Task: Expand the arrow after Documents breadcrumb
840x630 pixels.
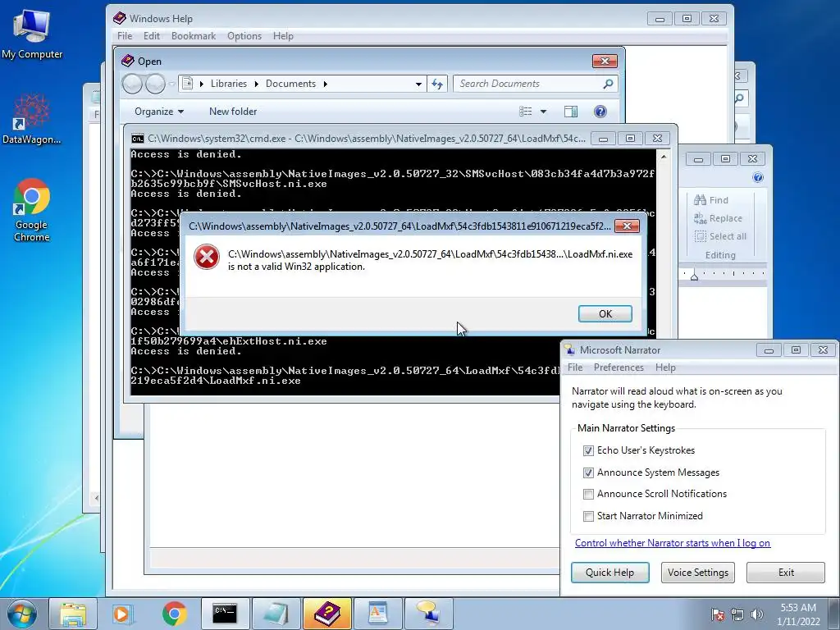Action: pyautogui.click(x=325, y=84)
